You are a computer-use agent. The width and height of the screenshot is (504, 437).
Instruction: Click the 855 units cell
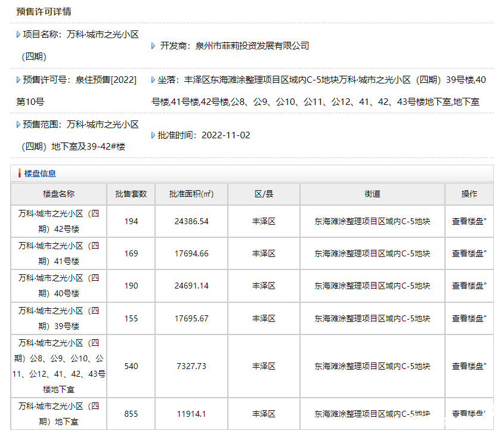tap(131, 414)
